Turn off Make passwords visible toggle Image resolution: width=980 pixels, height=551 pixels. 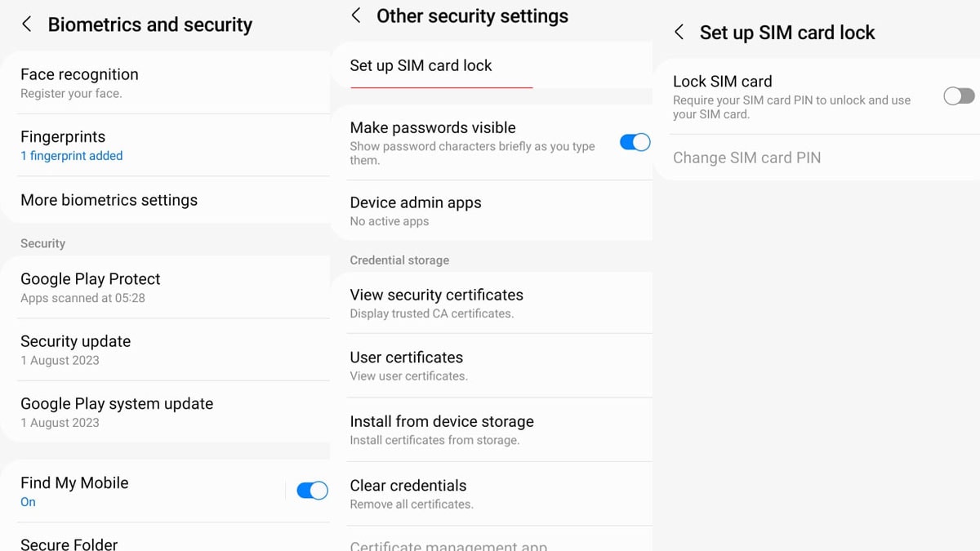tap(635, 142)
